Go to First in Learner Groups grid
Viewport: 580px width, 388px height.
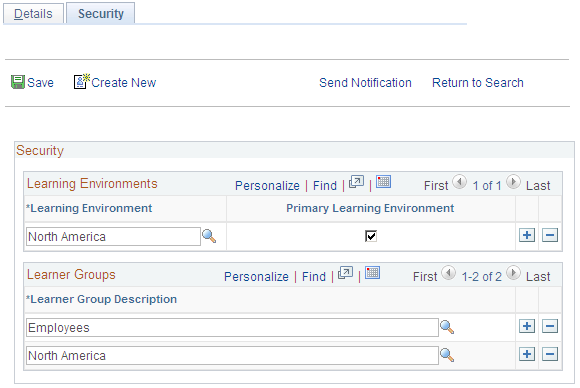(425, 276)
